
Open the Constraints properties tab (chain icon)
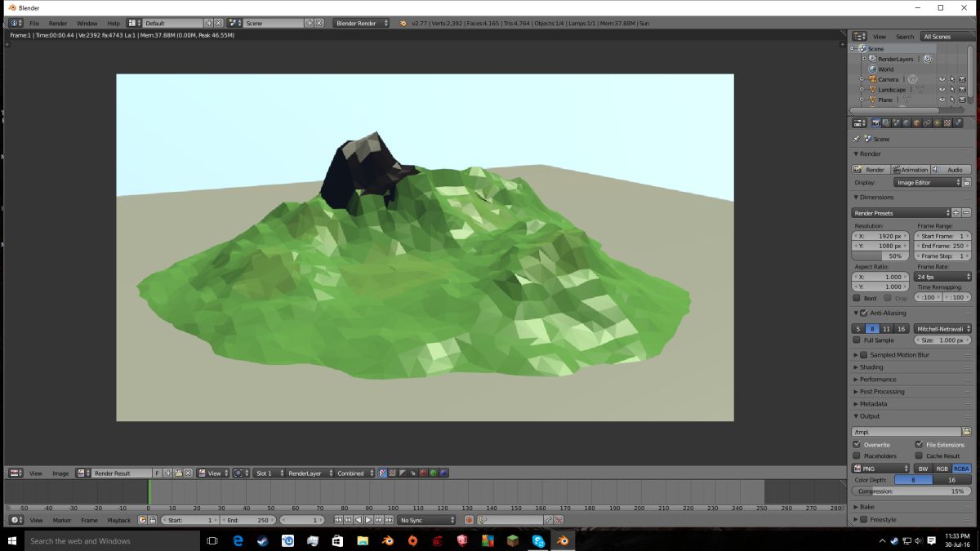[x=926, y=123]
